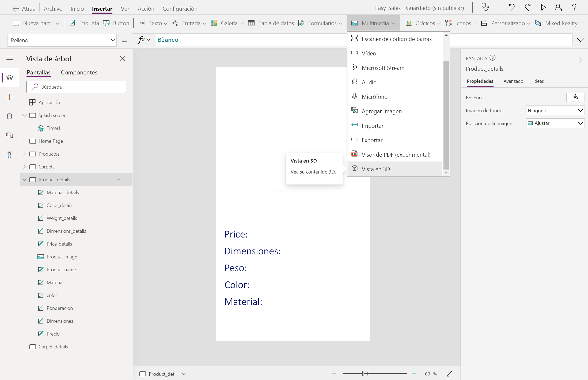Click the fit-to-window expand icon
This screenshot has height=380, width=588.
pos(449,374)
